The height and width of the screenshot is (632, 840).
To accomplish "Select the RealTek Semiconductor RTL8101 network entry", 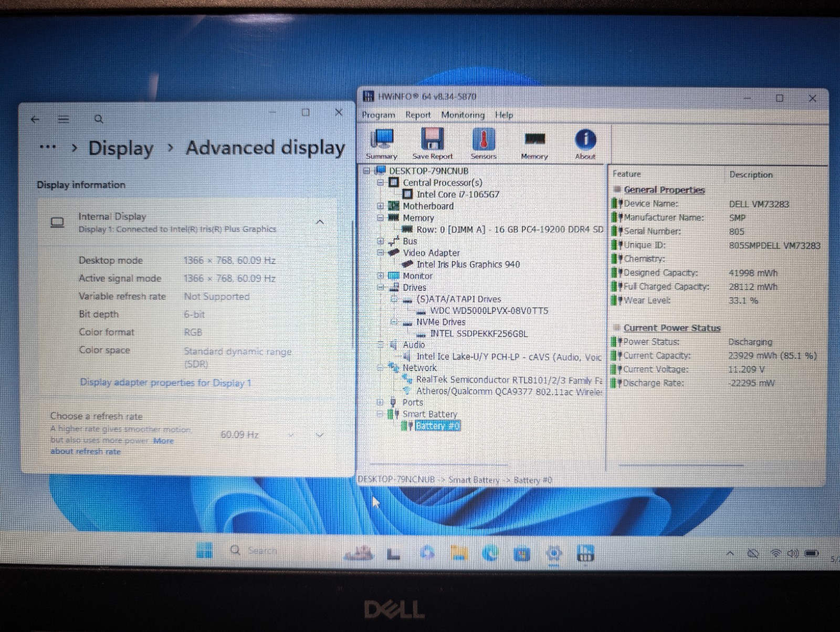I will [x=509, y=380].
